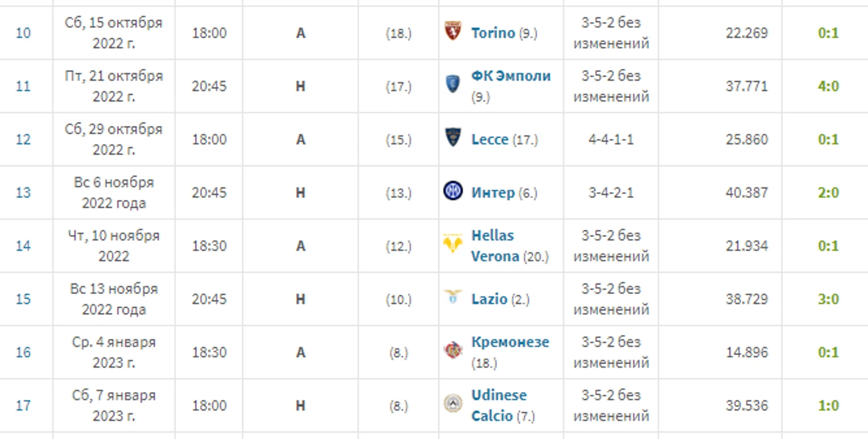Click the Inter club crest icon
Viewport: 868px width, 439px height.
coord(453,191)
